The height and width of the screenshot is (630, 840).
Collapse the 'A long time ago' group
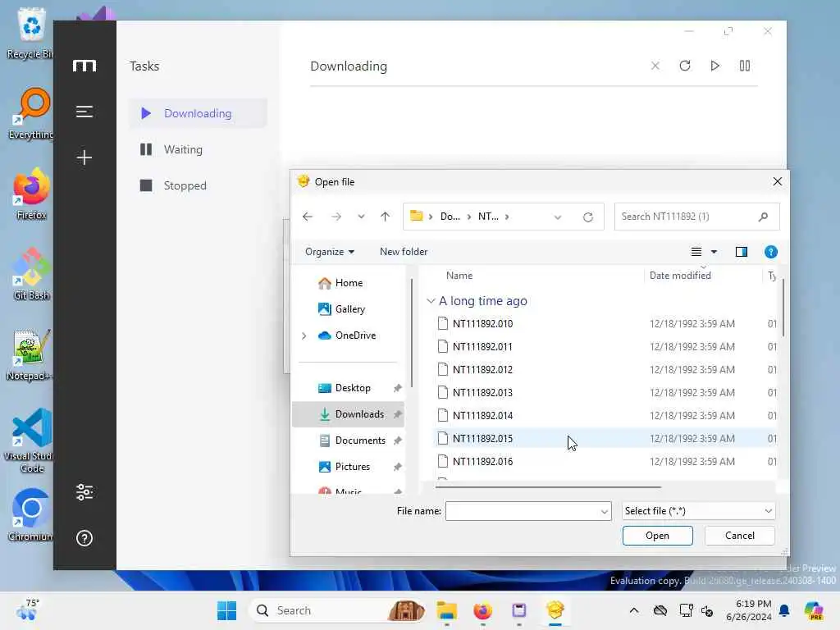430,301
